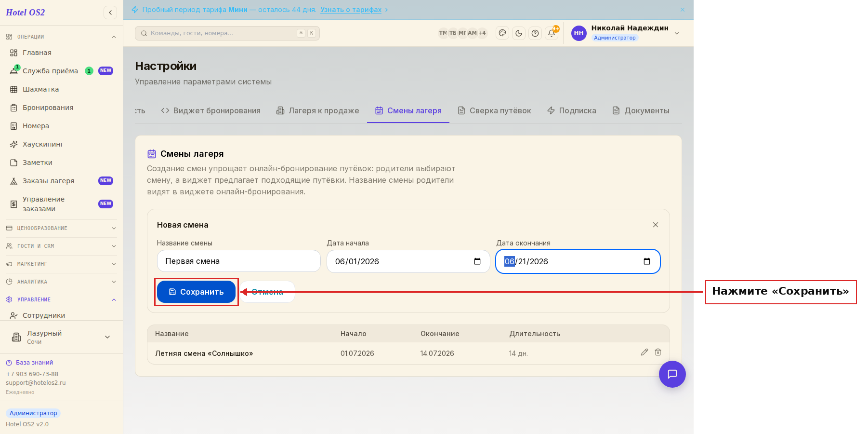868x434 pixels.
Task: Expand the Маркетинг sidebar group
Action: click(61, 264)
